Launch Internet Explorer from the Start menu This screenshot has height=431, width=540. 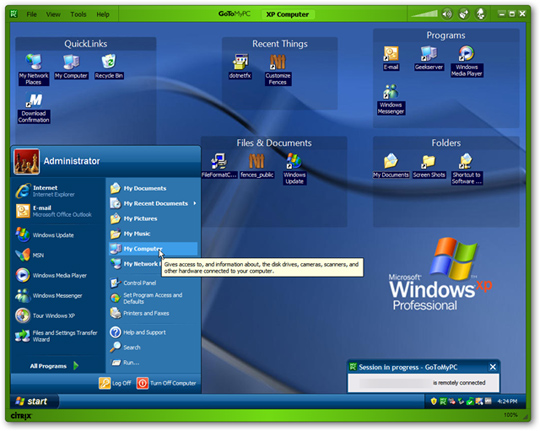coord(58,191)
